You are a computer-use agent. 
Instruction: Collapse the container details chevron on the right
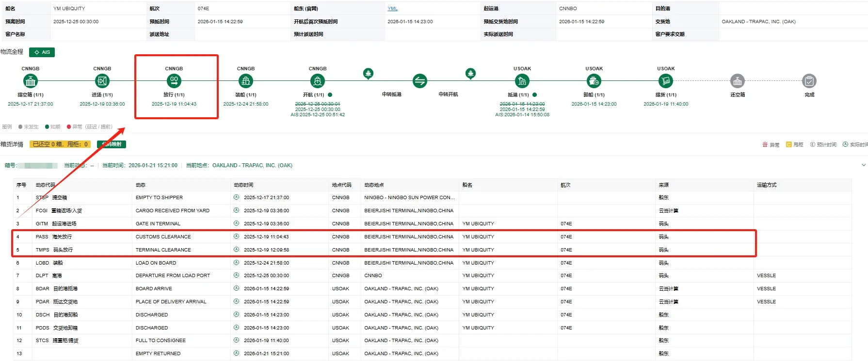tap(863, 165)
